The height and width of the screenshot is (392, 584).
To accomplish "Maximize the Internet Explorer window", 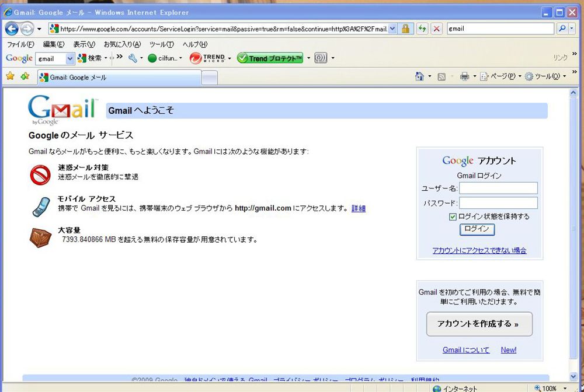I will (559, 12).
